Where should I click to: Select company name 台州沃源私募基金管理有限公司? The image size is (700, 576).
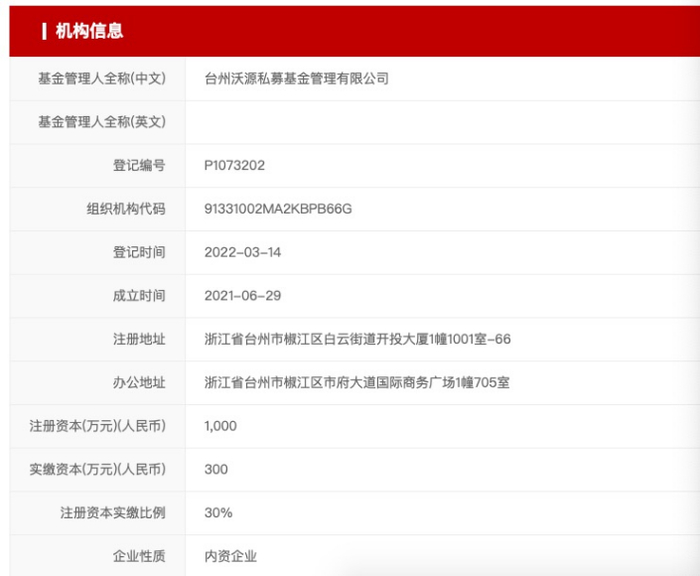(296, 79)
